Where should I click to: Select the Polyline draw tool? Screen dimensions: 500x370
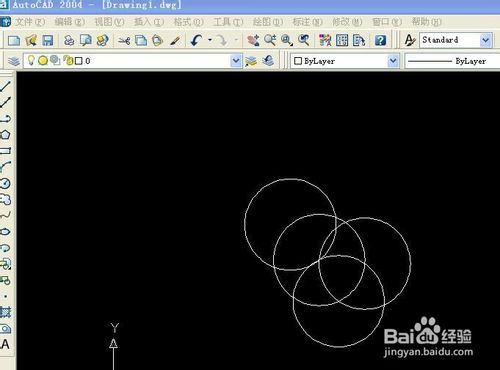5,119
